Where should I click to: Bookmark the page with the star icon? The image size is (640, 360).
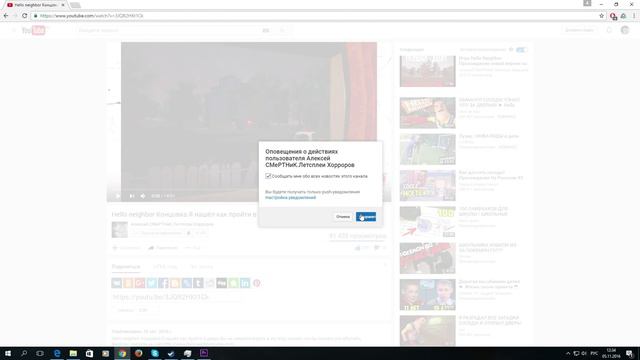click(x=601, y=16)
